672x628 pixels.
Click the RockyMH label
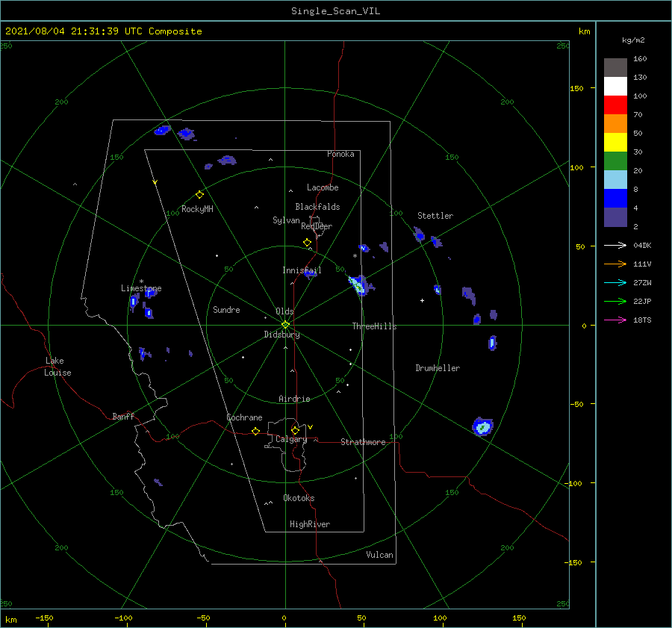pyautogui.click(x=197, y=209)
